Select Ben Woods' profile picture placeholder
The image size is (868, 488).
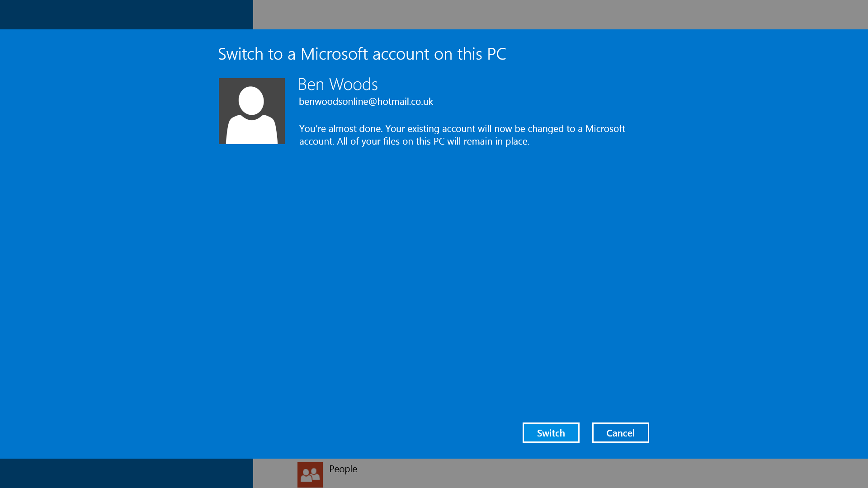click(252, 111)
